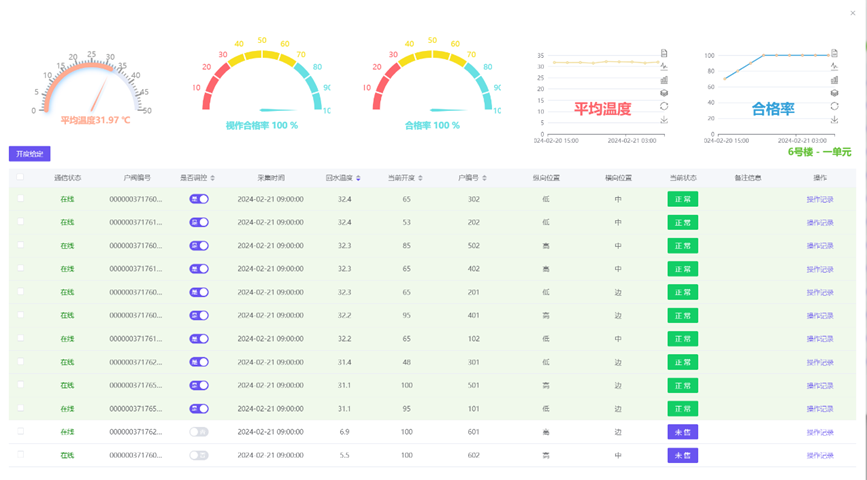The image size is (867, 480).
Task: Turn off the 调控 switch for room 402
Action: [x=199, y=269]
